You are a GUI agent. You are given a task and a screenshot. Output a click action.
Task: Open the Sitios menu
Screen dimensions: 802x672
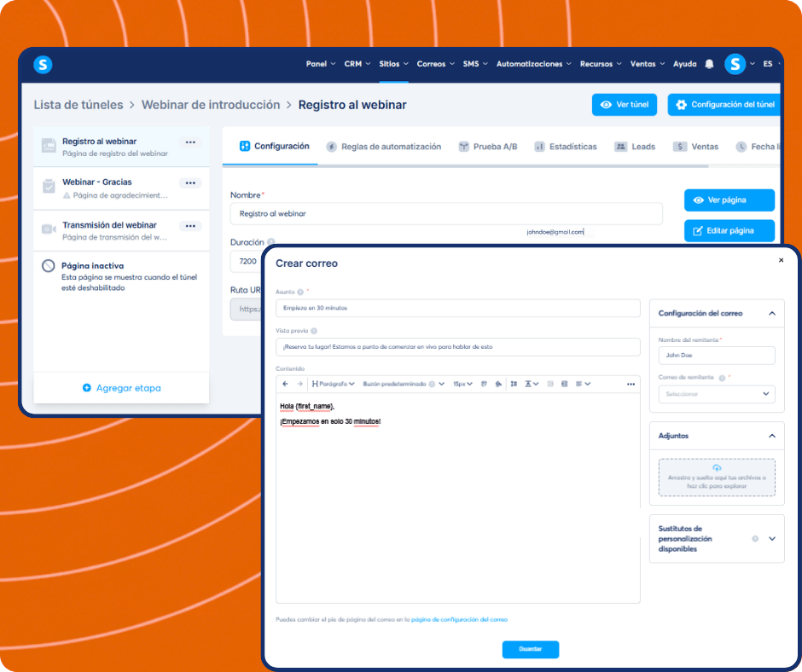tap(393, 64)
